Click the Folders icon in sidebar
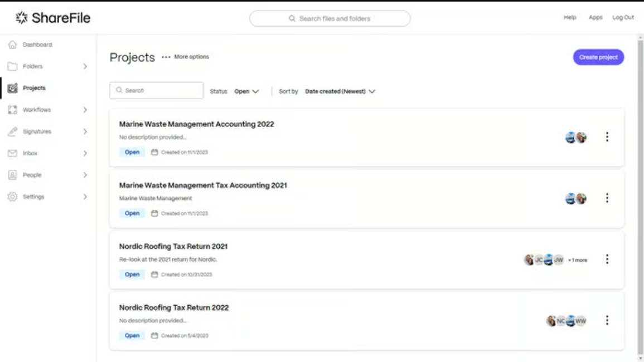This screenshot has height=362, width=644. [12, 66]
